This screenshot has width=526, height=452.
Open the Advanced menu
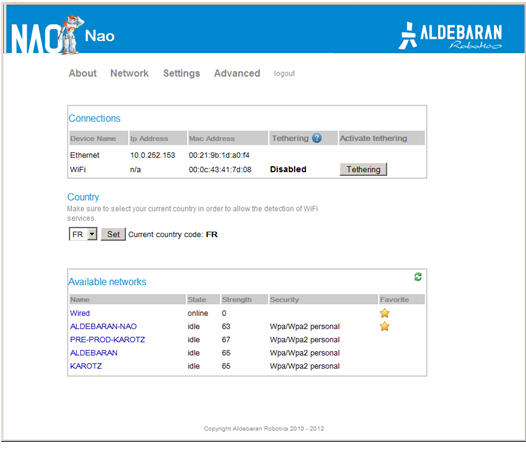point(237,73)
